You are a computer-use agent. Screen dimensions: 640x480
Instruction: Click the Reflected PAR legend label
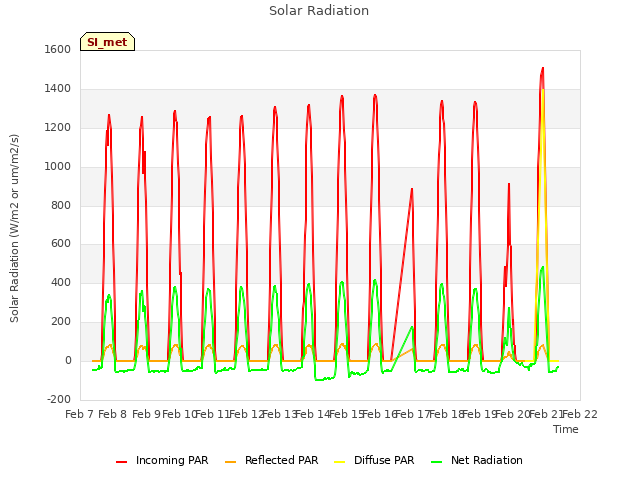[x=281, y=460]
